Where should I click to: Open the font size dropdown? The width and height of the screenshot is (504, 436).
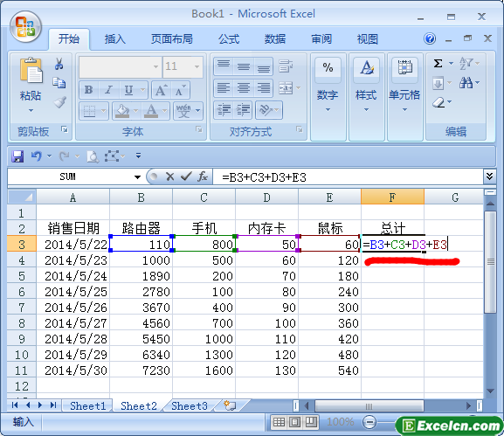pos(197,67)
